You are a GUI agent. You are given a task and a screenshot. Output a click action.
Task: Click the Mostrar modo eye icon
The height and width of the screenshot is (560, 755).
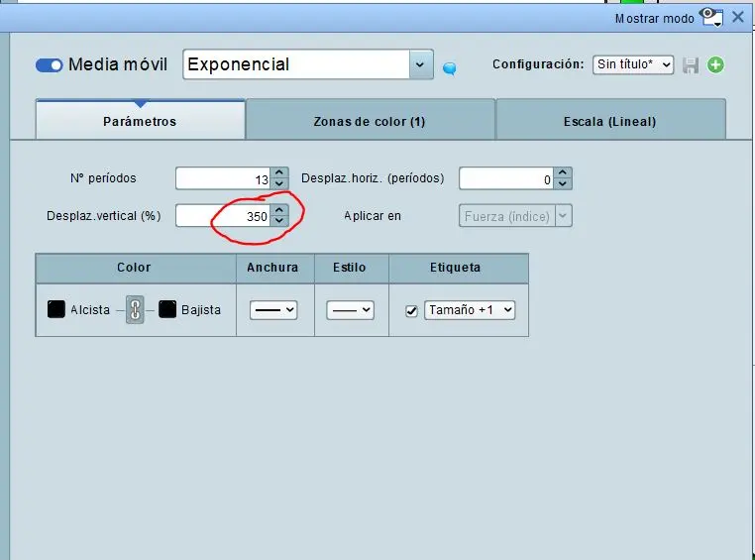pyautogui.click(x=710, y=17)
